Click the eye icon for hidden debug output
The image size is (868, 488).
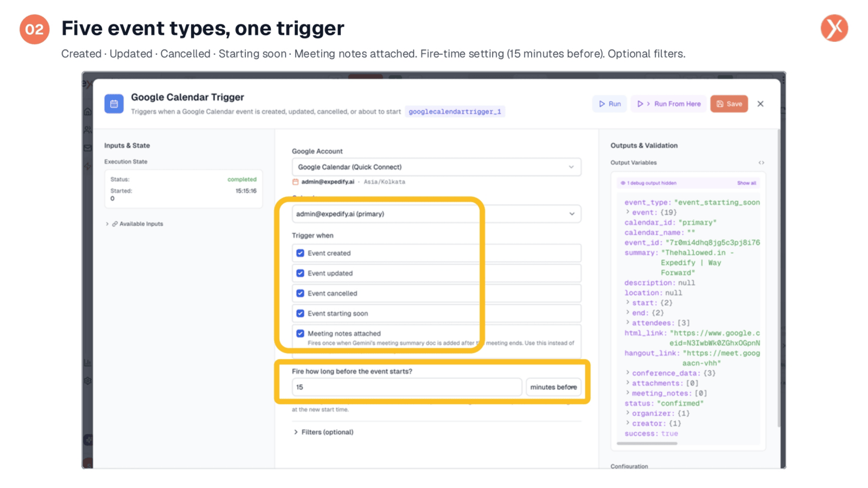tap(623, 183)
